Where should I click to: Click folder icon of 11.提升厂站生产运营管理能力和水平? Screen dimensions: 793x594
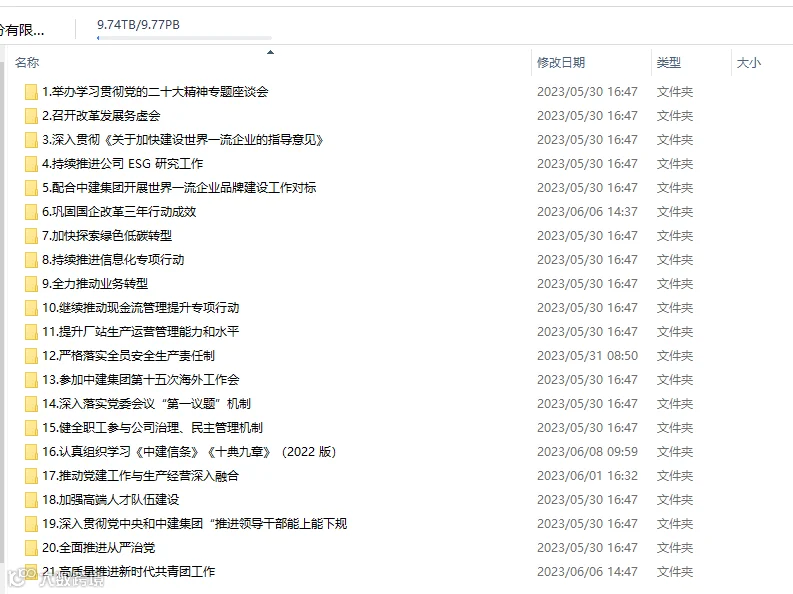click(x=31, y=332)
